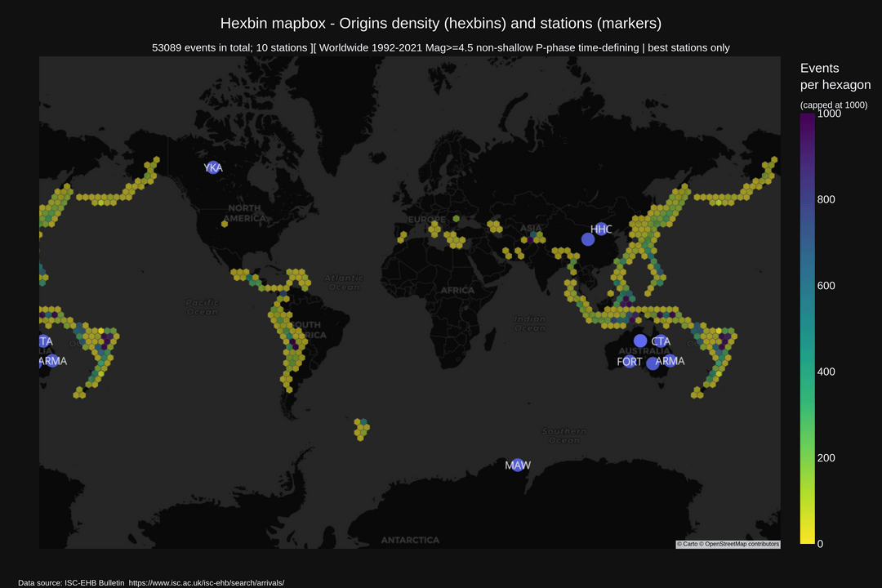The image size is (882, 588).
Task: Click the colorbar at the 800 level
Action: [806, 199]
